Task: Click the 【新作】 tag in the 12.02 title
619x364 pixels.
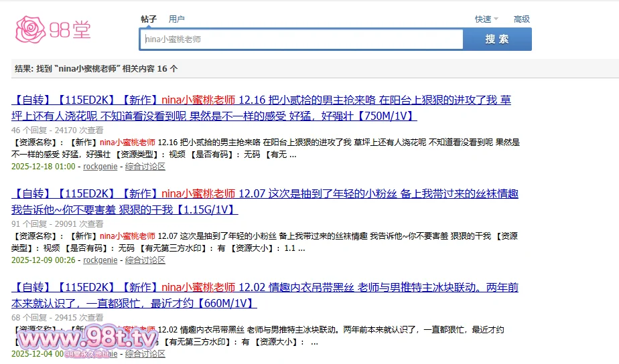Action: pyautogui.click(x=141, y=288)
